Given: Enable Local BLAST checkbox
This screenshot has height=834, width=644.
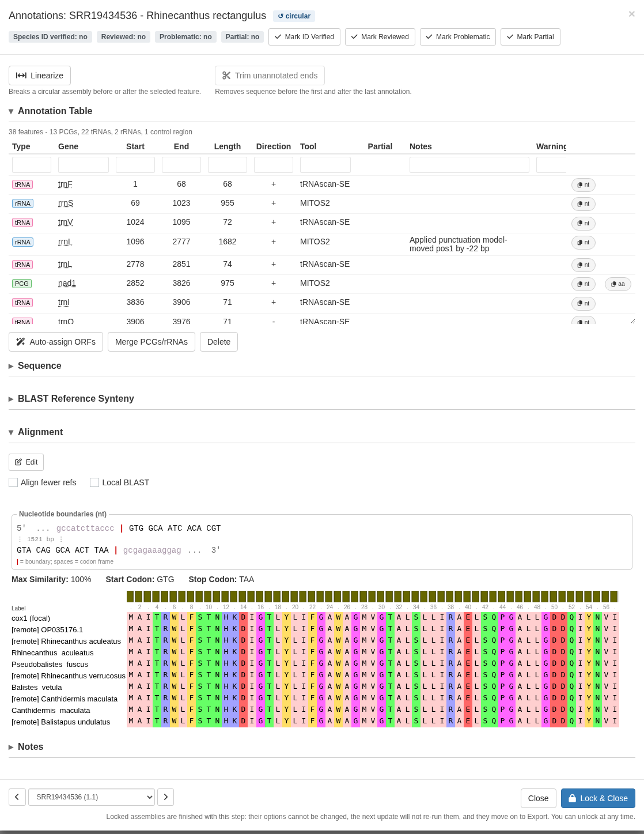Looking at the screenshot, I should (94, 482).
